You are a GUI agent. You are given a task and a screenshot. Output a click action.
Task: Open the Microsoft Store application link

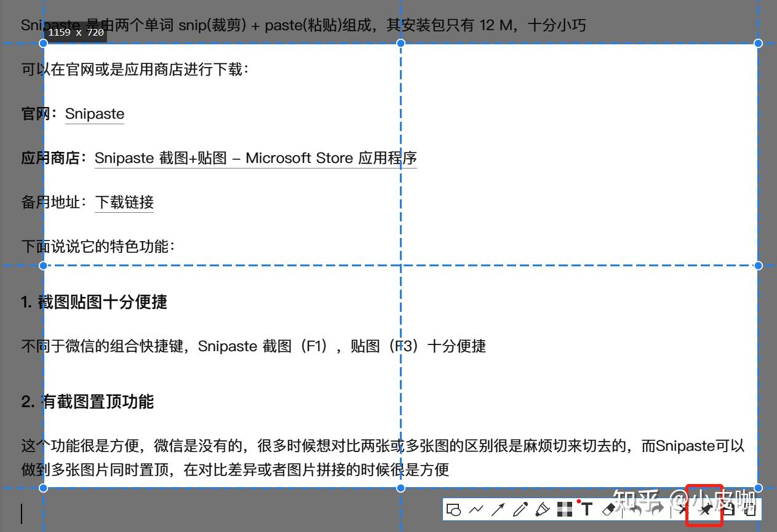255,158
